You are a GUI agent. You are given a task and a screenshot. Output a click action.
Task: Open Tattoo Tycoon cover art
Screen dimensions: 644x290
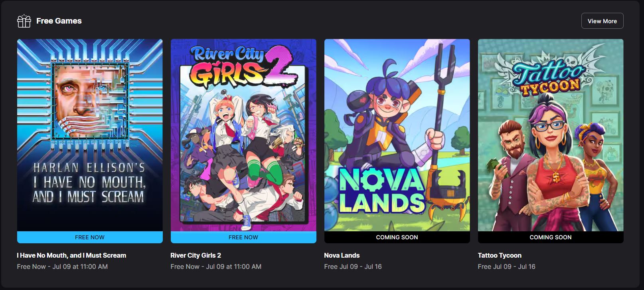click(x=551, y=135)
